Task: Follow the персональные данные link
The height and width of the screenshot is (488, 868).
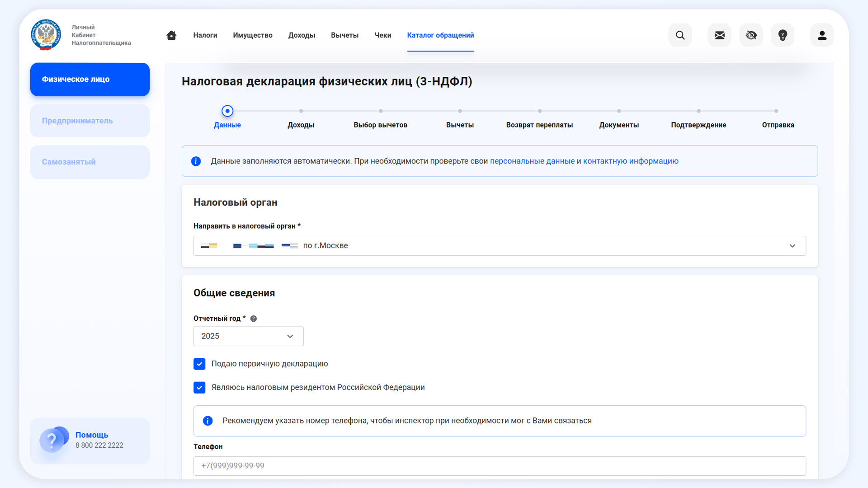Action: tap(532, 161)
